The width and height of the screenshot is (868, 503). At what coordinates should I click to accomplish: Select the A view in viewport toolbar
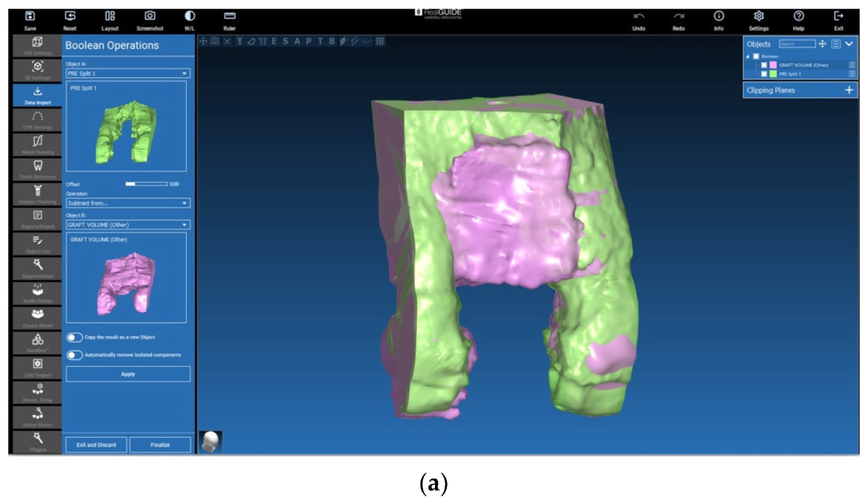pos(297,41)
